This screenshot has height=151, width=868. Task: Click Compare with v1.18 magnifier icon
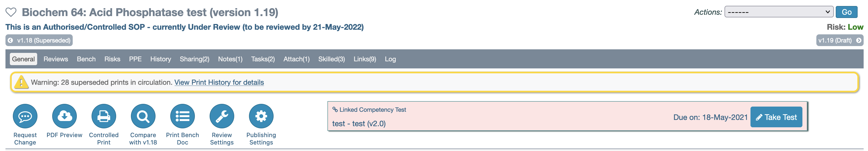click(x=143, y=116)
